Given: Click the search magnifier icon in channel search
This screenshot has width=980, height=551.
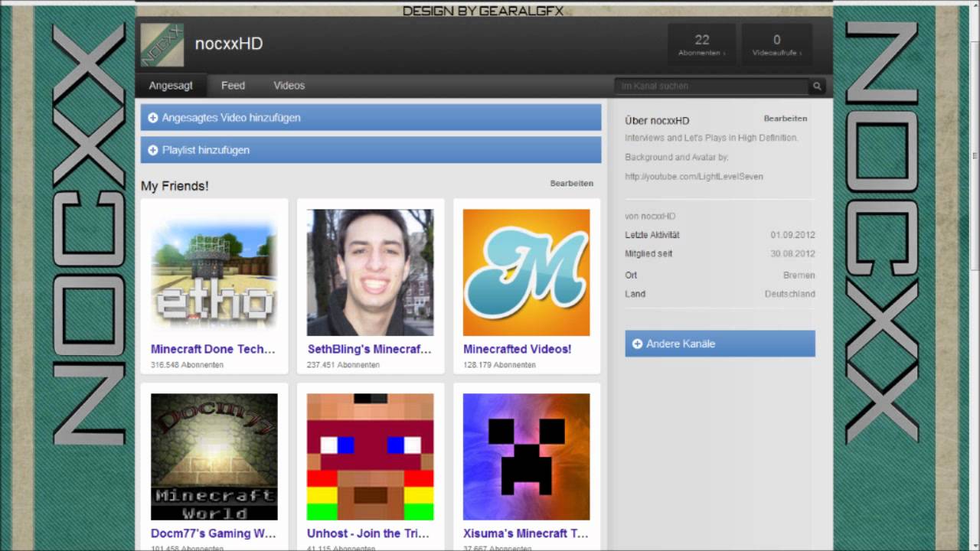Looking at the screenshot, I should tap(818, 86).
